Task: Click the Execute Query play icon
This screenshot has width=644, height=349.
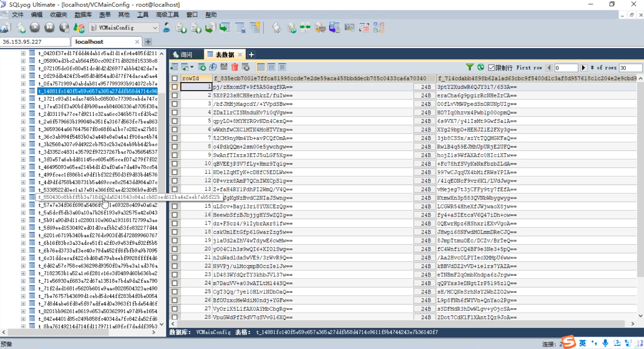Action: [x=35, y=27]
